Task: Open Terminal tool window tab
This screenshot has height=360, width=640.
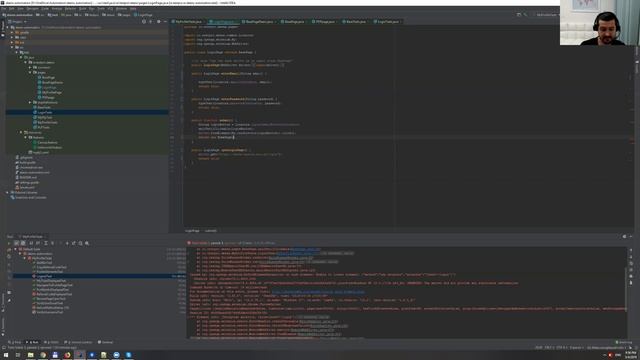Action: point(105,342)
